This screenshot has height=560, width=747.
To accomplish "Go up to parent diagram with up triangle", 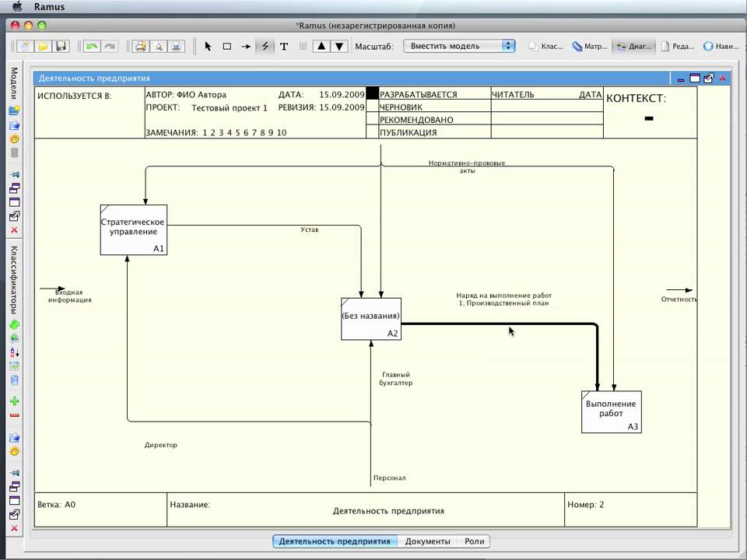I will tap(321, 46).
